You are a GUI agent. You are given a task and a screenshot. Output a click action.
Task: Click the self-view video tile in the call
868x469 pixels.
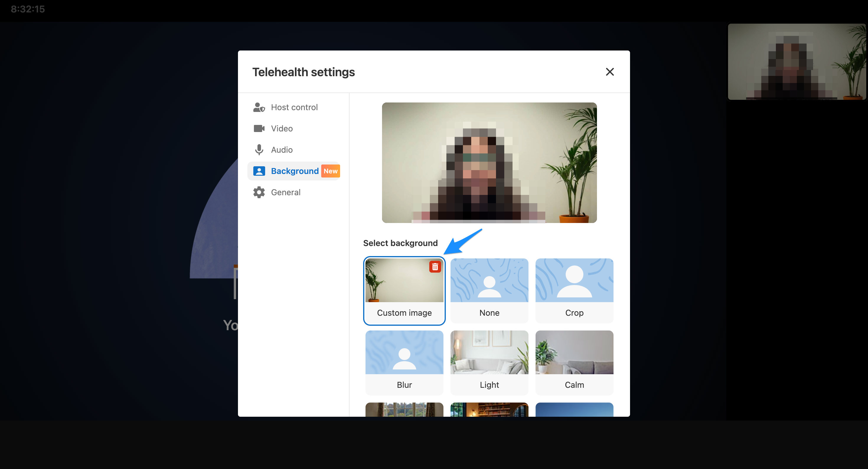point(797,62)
